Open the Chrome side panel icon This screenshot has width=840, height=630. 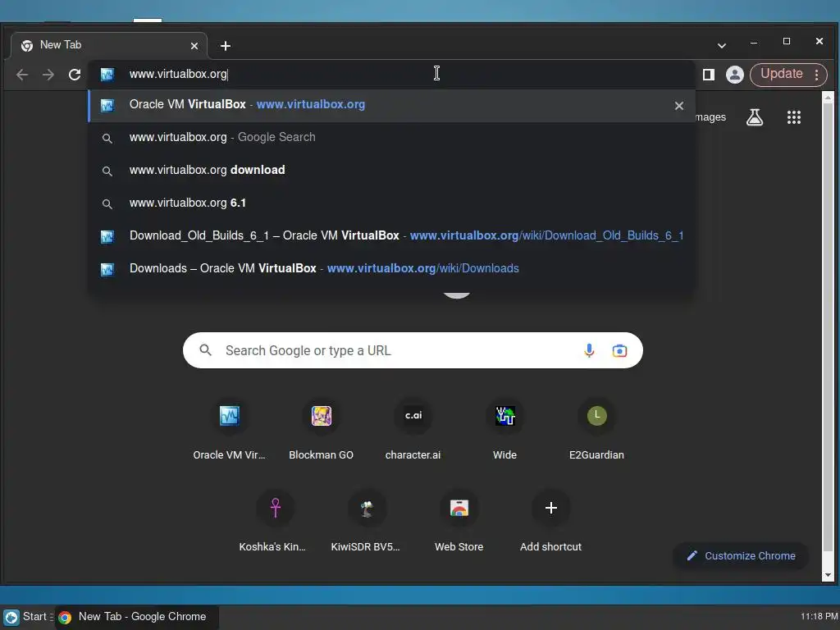pyautogui.click(x=709, y=75)
